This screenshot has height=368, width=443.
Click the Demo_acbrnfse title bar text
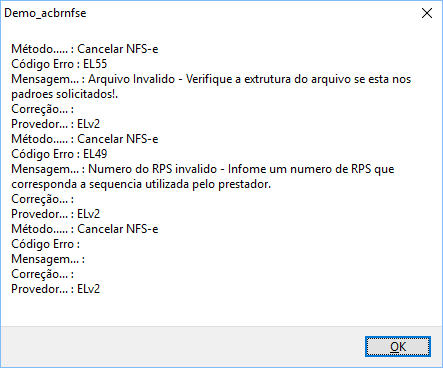[x=45, y=13]
